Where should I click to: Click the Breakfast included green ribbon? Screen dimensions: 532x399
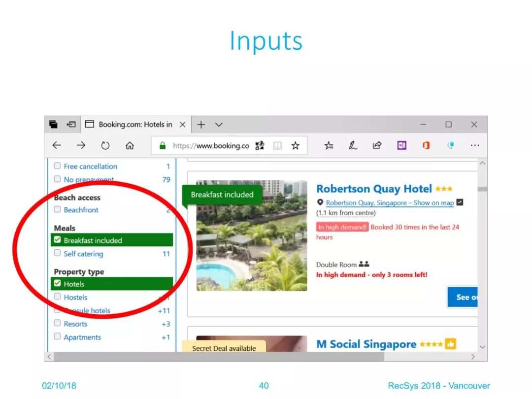pyautogui.click(x=222, y=195)
